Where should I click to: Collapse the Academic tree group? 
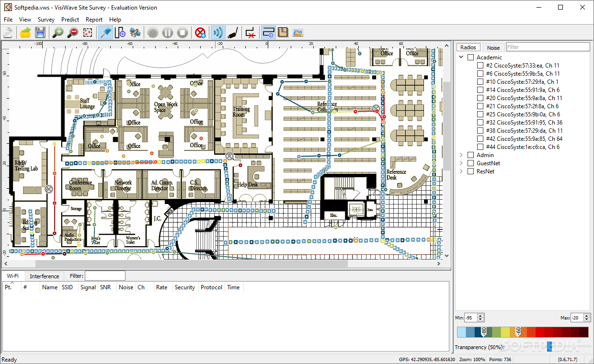coord(461,57)
